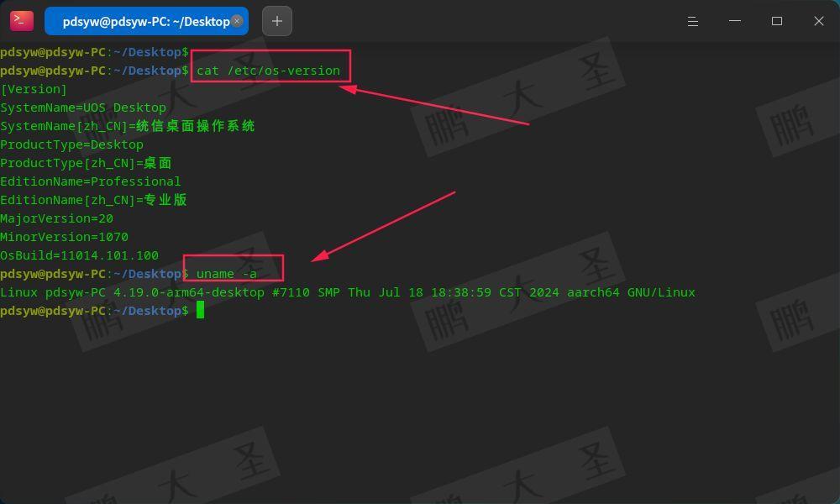Viewport: 840px width, 504px height.
Task: Click the 'MinorVersion=1070' line
Action: point(65,237)
